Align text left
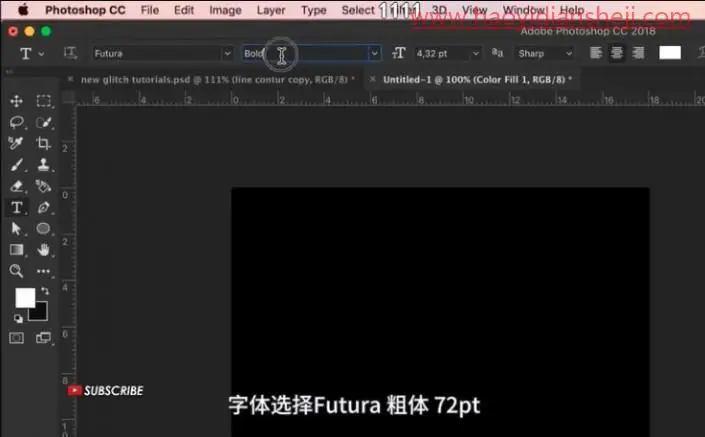 tap(596, 53)
